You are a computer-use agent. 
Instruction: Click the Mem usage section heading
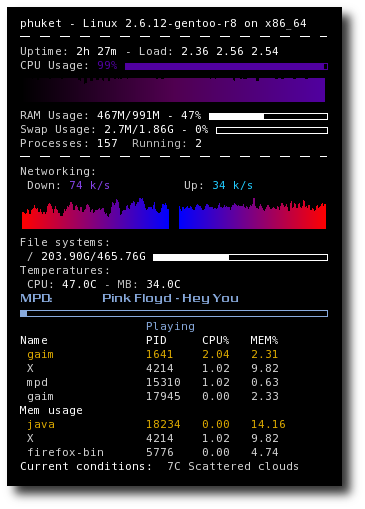tap(51, 411)
